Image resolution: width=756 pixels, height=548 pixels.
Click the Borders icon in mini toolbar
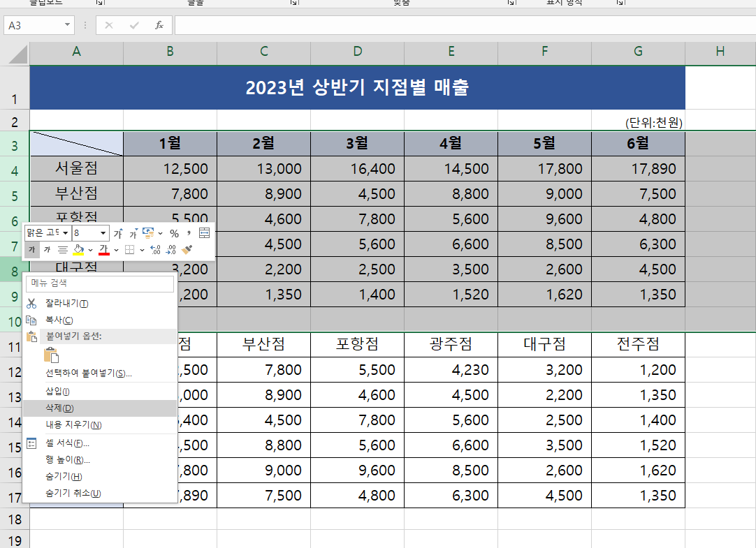coord(129,249)
